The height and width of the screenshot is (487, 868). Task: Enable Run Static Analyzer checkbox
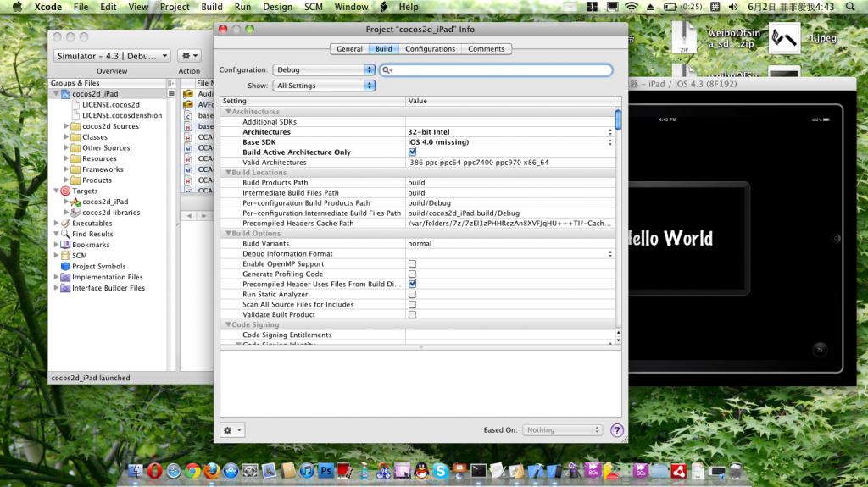pyautogui.click(x=413, y=295)
